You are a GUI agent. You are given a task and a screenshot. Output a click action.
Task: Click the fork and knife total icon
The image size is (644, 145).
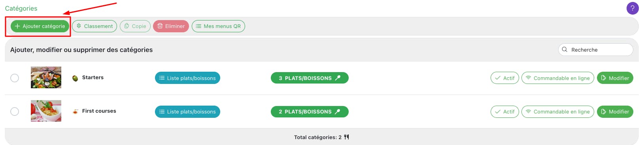(x=346, y=137)
